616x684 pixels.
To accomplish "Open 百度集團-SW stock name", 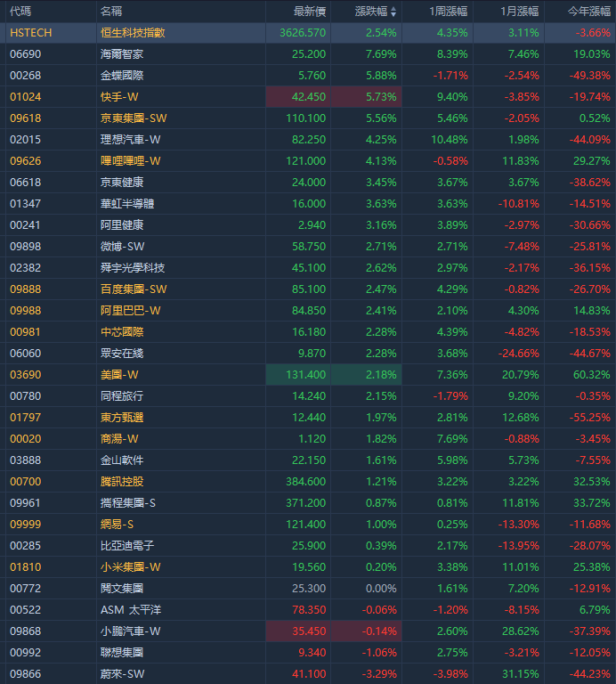I will (134, 289).
